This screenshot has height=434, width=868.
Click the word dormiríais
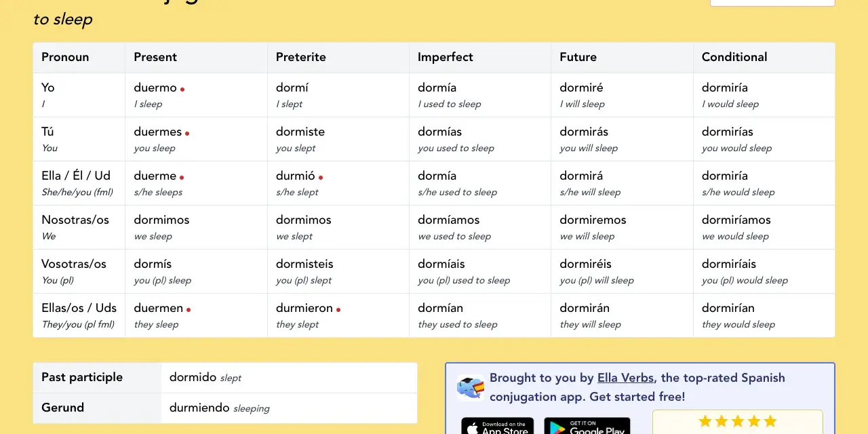point(729,264)
